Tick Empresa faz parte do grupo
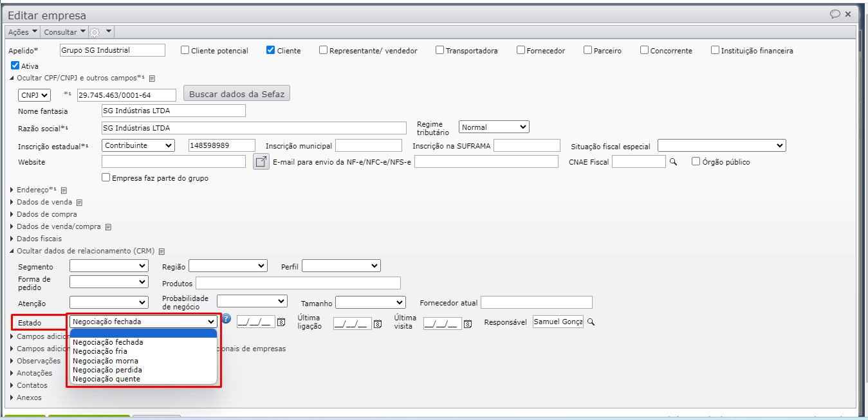Image resolution: width=868 pixels, height=420 pixels. [x=106, y=178]
